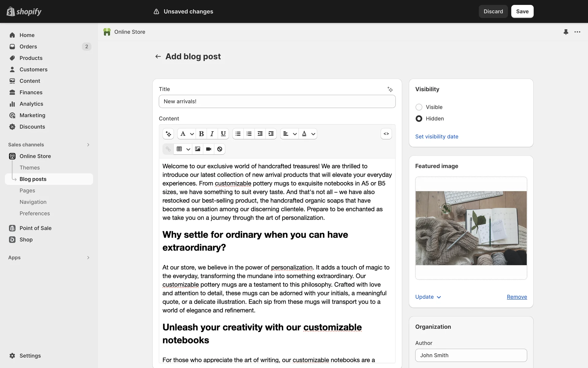
Task: Insert a numbered list
Action: (249, 134)
